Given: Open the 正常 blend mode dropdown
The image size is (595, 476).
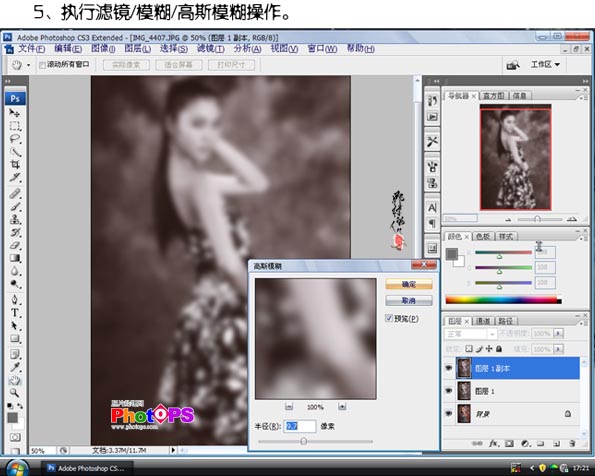Looking at the screenshot, I should 470,334.
